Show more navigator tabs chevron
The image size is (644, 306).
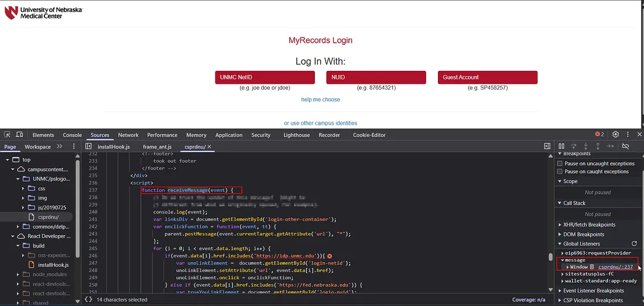tap(60, 146)
